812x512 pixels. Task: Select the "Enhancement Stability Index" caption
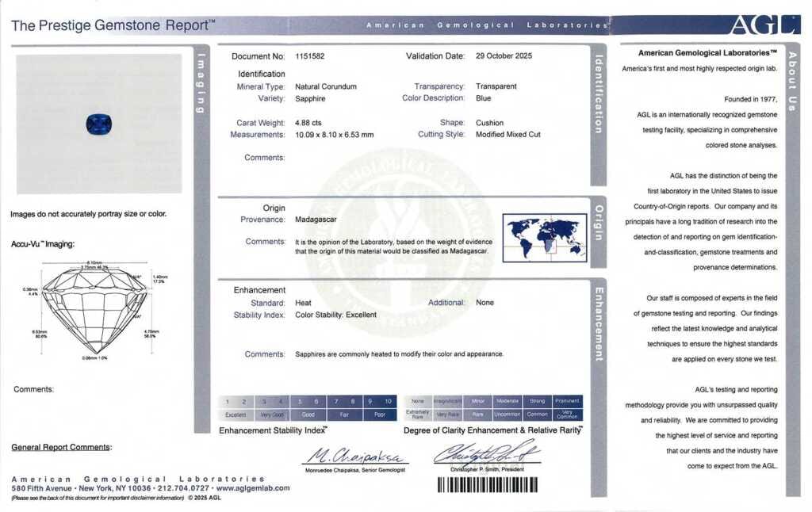tap(273, 430)
